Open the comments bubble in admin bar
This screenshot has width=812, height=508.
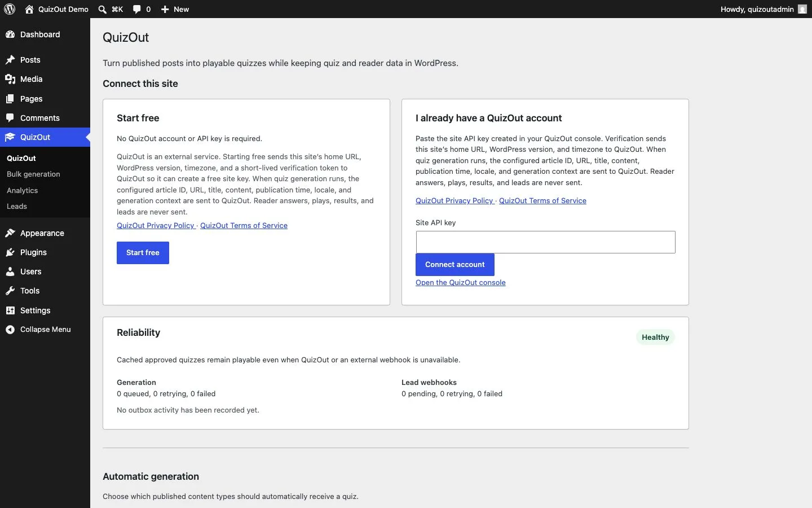[x=137, y=9]
